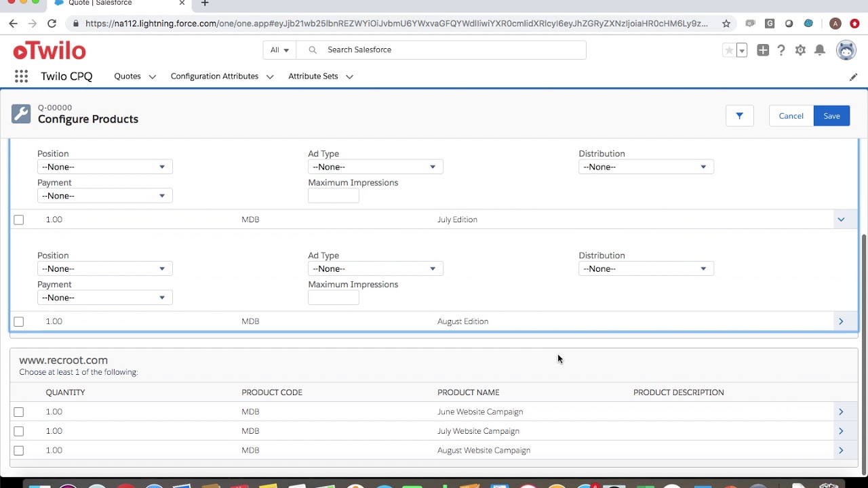Select August Website Campaign checkbox

coord(19,451)
